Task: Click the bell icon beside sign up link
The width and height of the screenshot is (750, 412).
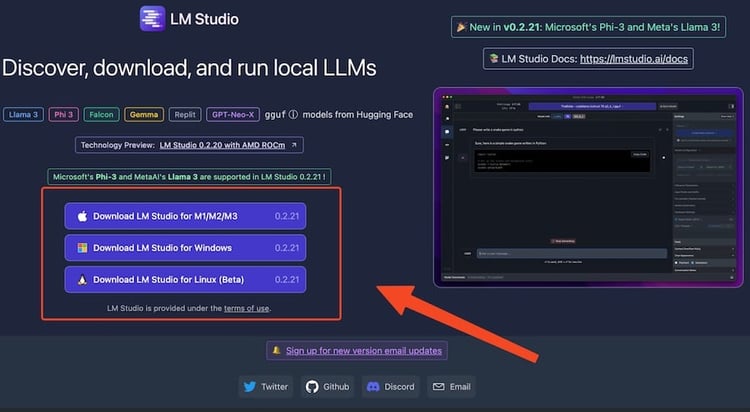Action: coord(275,351)
